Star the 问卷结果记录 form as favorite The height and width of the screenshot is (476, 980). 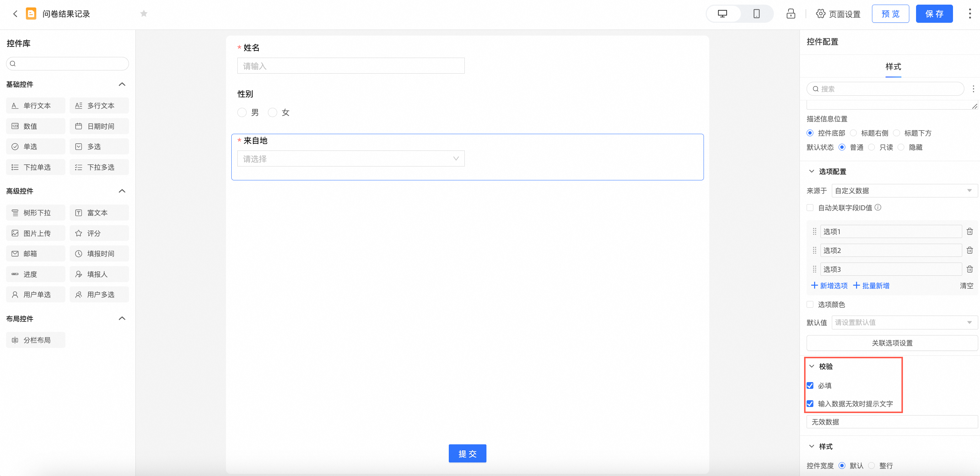(x=144, y=14)
